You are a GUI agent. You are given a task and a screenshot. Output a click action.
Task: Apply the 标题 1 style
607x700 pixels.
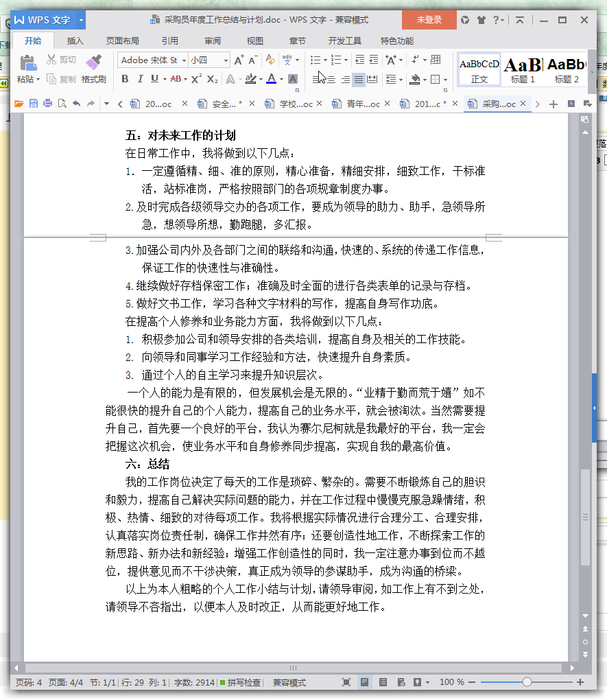(x=523, y=71)
